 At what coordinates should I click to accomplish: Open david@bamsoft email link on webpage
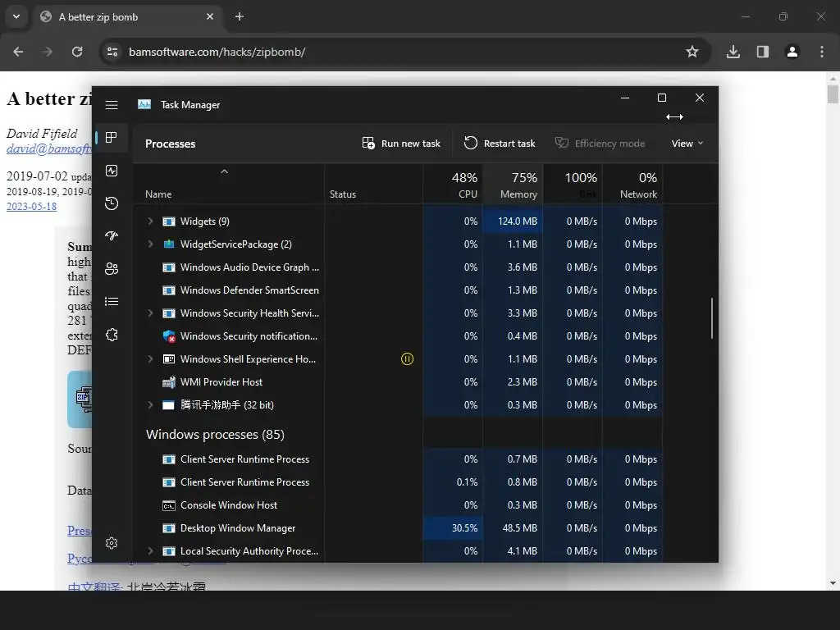(48, 149)
